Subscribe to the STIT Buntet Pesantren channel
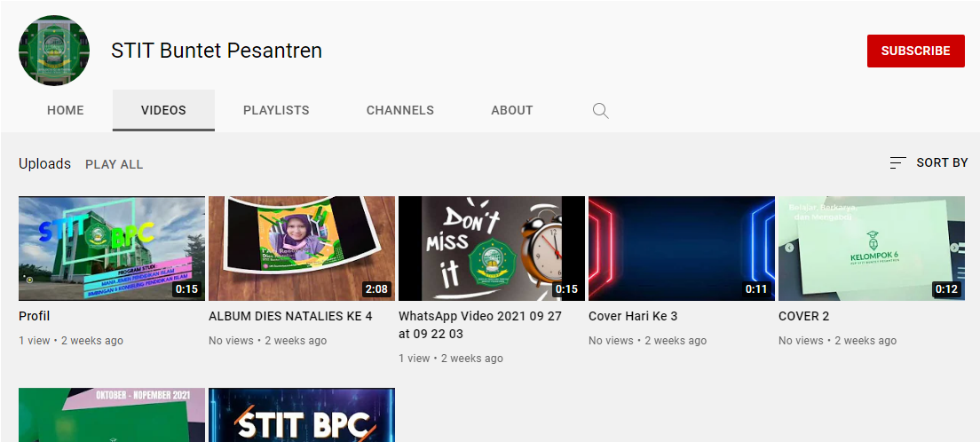 [x=915, y=51]
